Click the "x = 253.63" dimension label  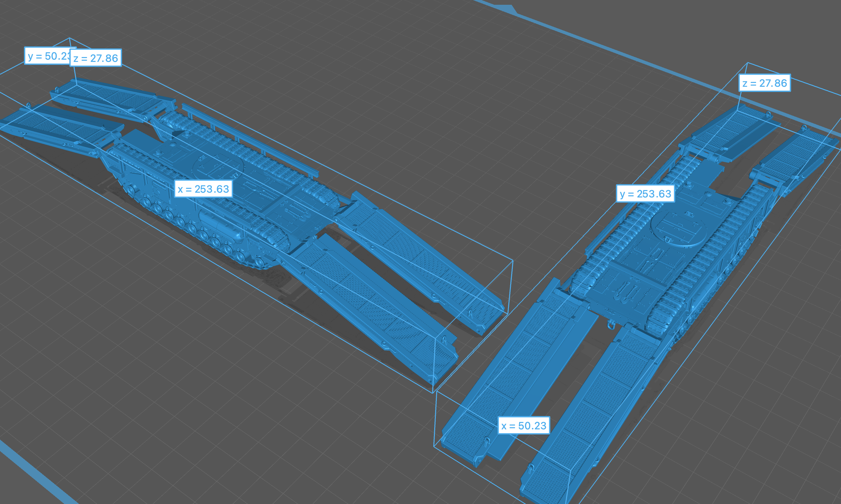(x=203, y=189)
